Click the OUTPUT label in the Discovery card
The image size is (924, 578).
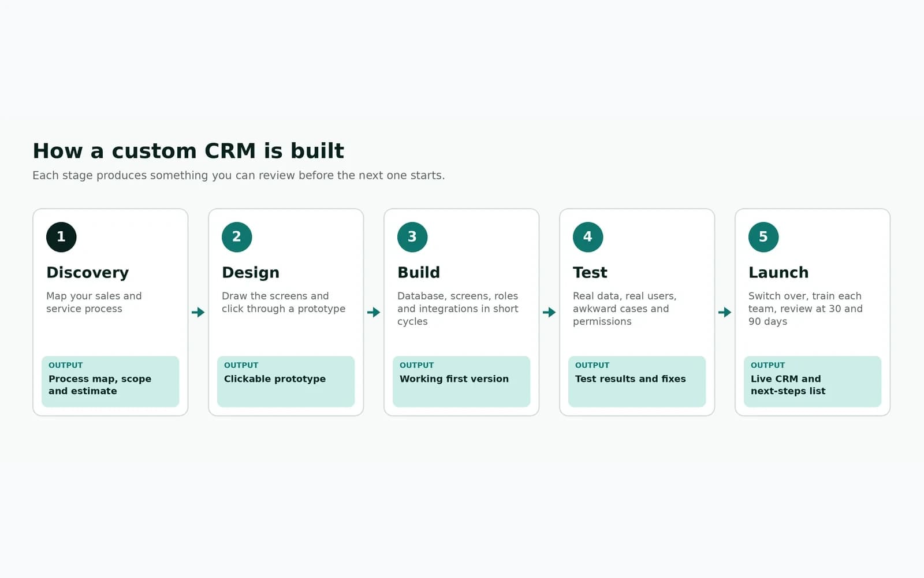[x=66, y=365]
